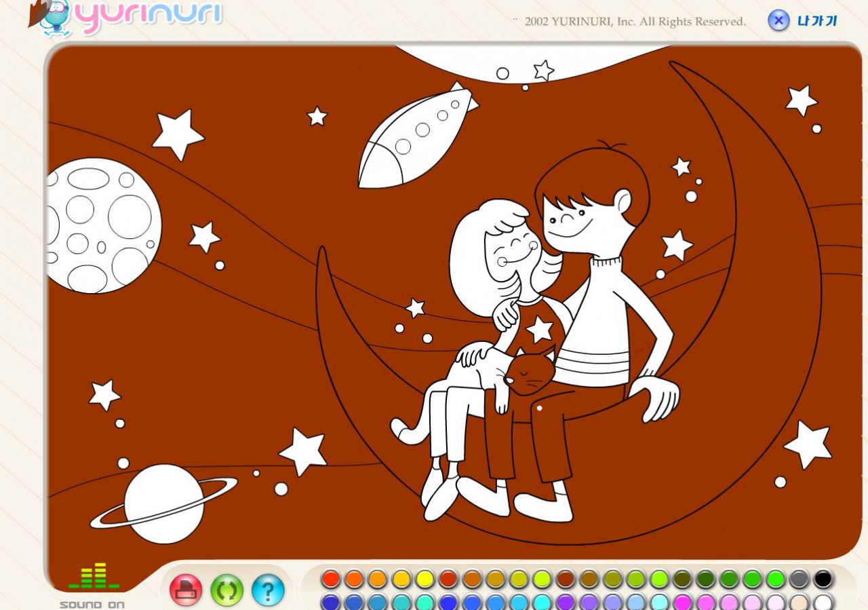
Task: Click the cratered planet on the left edge
Action: click(x=102, y=224)
